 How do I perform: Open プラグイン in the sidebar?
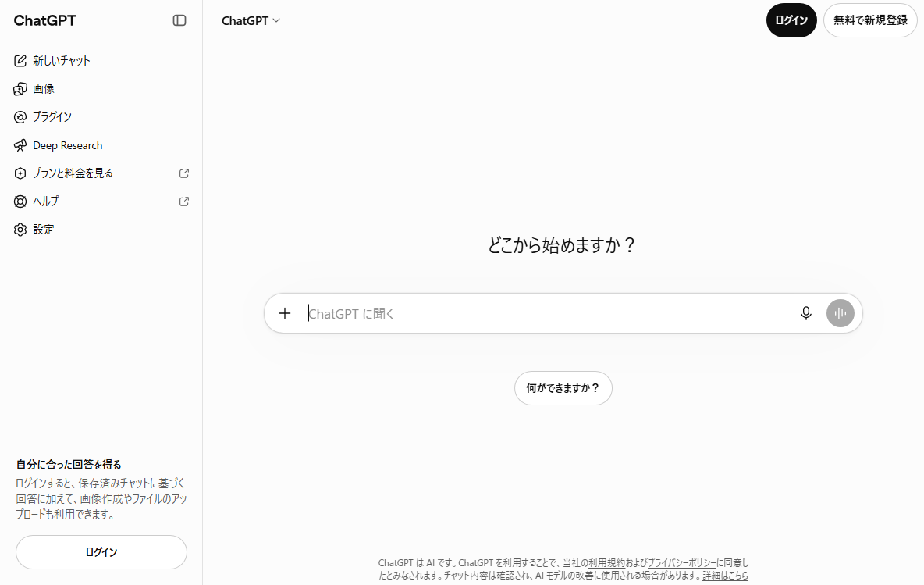[101, 116]
